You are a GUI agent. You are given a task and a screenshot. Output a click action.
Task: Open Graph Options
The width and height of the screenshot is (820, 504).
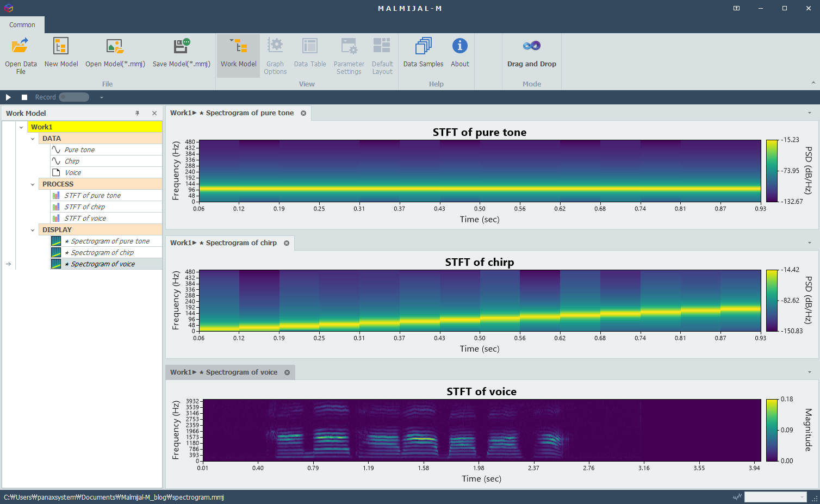[x=275, y=56]
